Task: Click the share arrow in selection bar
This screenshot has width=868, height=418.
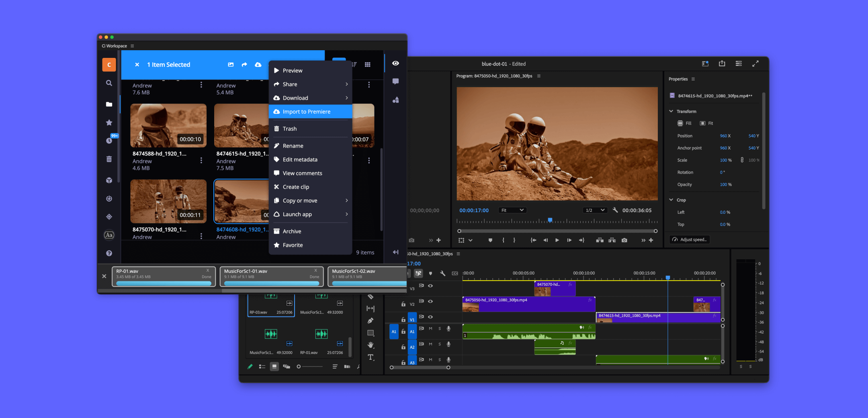Action: 244,65
